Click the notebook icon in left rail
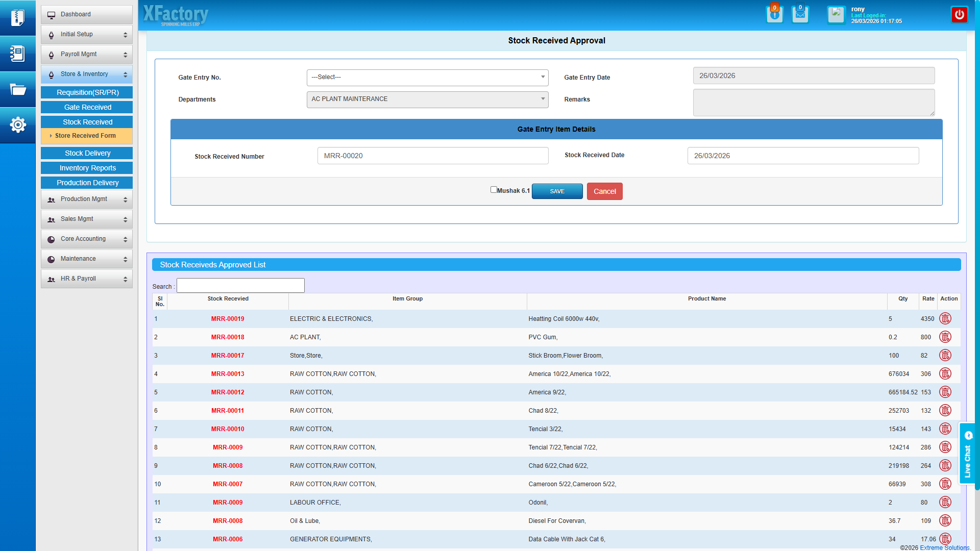The width and height of the screenshot is (980, 551). tap(18, 54)
